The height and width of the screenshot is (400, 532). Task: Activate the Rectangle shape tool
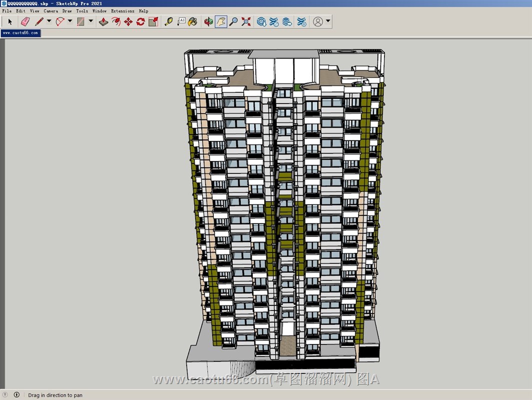pos(81,21)
